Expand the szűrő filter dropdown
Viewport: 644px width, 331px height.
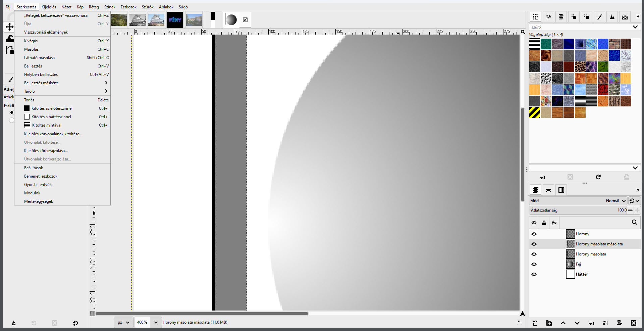click(x=635, y=27)
